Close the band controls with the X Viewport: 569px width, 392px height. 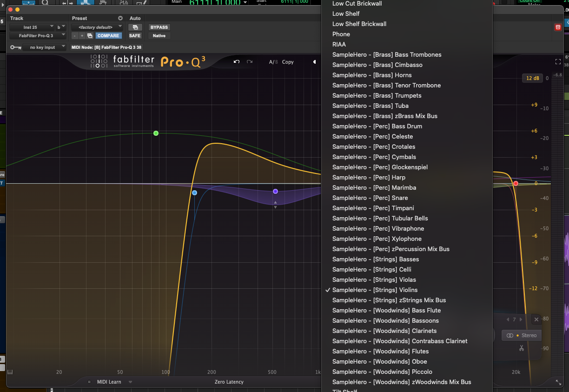[536, 319]
